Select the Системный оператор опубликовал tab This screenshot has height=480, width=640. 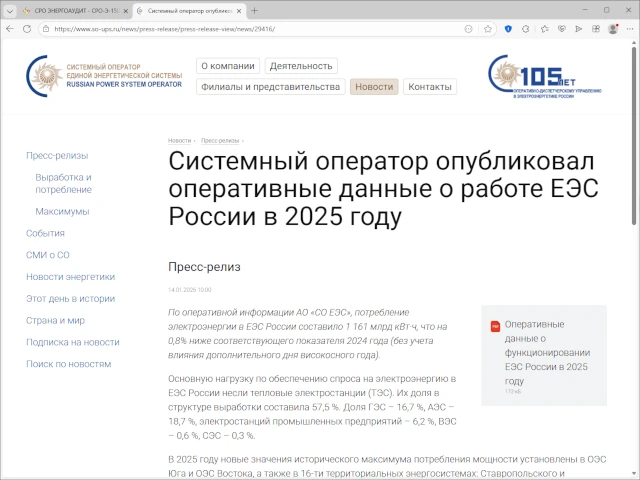tap(191, 11)
